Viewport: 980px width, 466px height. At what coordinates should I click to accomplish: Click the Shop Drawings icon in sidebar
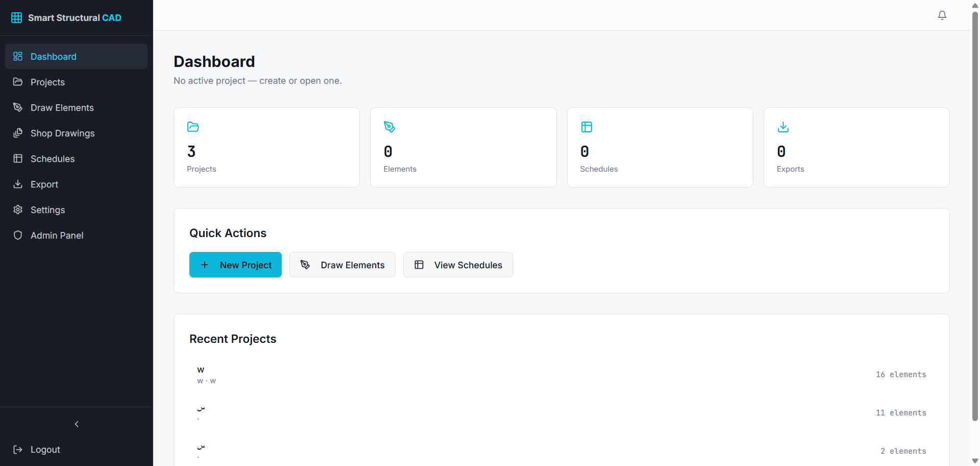pyautogui.click(x=18, y=133)
